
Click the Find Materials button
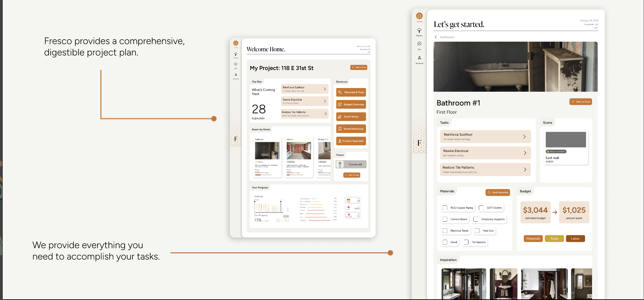coord(498,192)
